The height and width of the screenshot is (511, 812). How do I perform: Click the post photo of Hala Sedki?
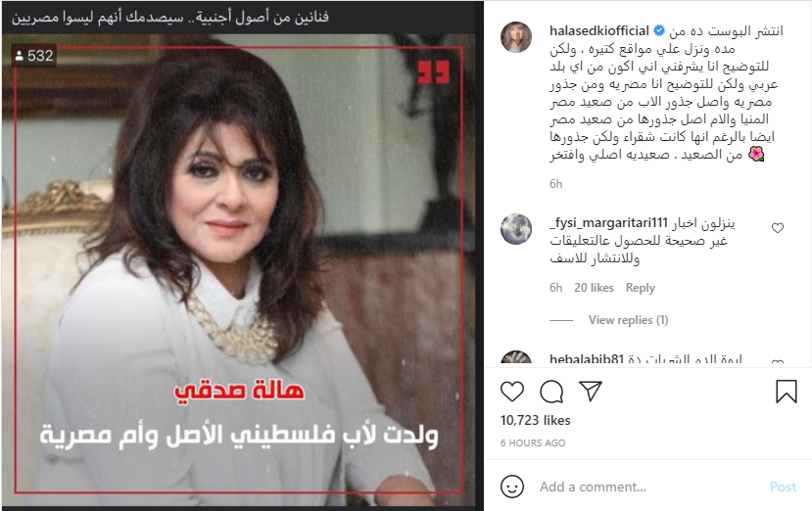(x=239, y=269)
